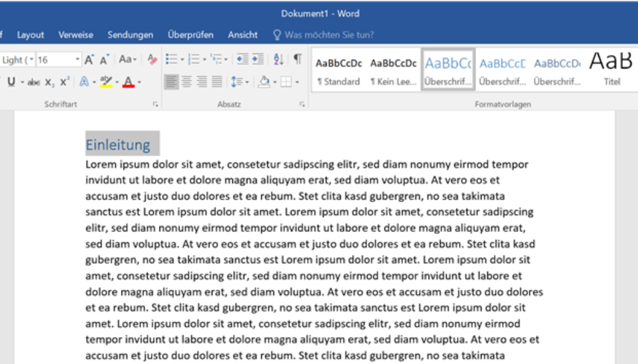638x364 pixels.
Task: Open the Schriftart dialog launcher
Action: click(x=155, y=105)
